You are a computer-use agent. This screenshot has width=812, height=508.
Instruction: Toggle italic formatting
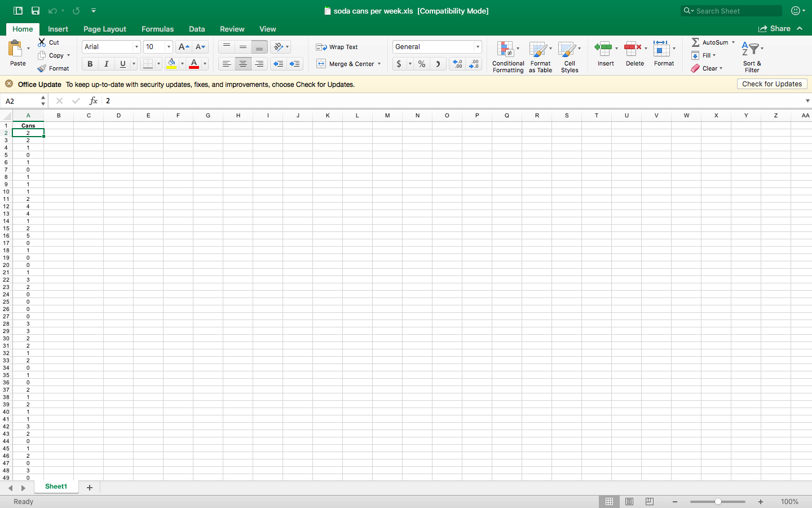click(106, 64)
